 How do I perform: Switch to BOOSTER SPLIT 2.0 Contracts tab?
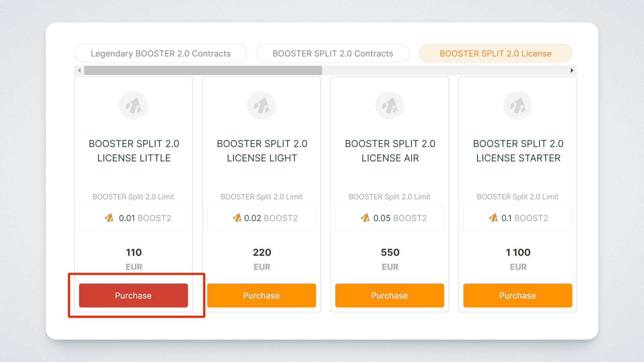pos(333,54)
